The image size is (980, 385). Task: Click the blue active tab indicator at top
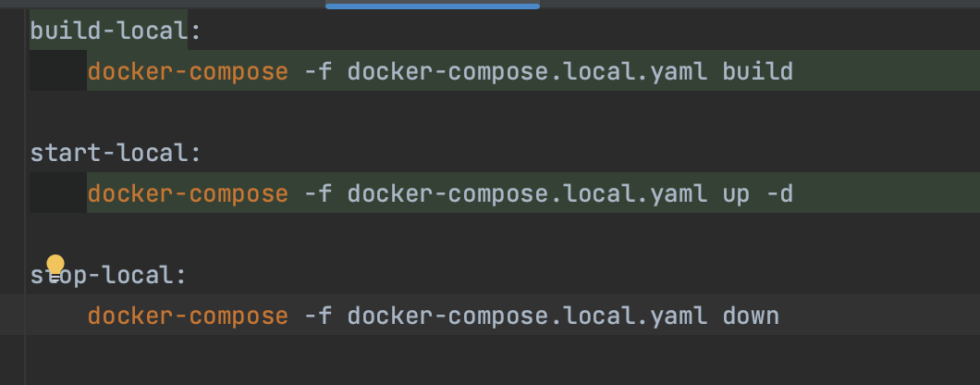tap(432, 5)
